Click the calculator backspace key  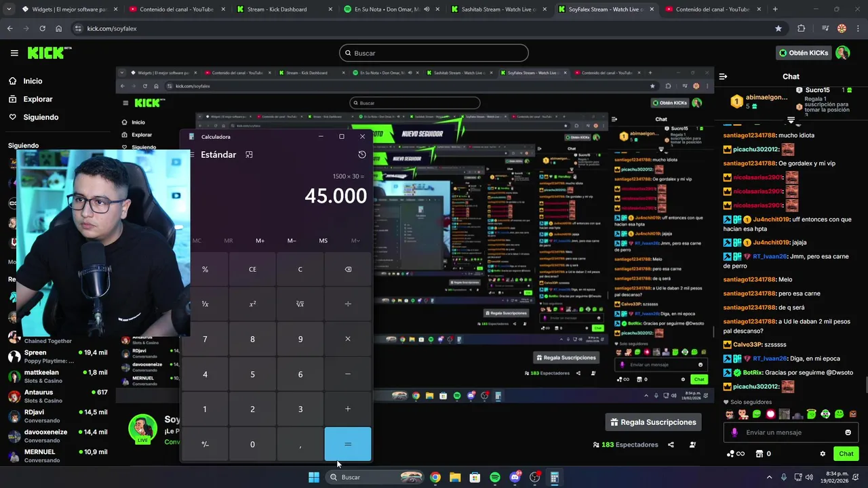click(348, 269)
